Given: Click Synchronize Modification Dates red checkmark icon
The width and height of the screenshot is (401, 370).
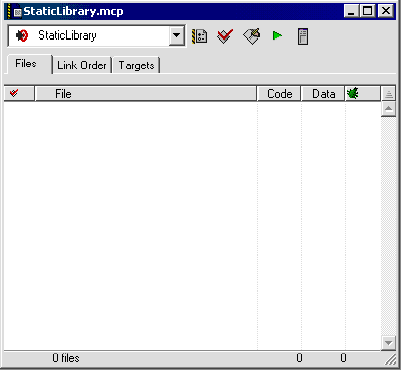Looking at the screenshot, I should click(225, 36).
